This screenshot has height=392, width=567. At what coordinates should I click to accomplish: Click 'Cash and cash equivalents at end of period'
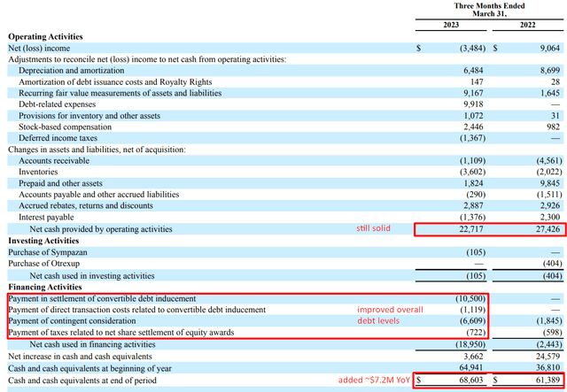tap(82, 380)
